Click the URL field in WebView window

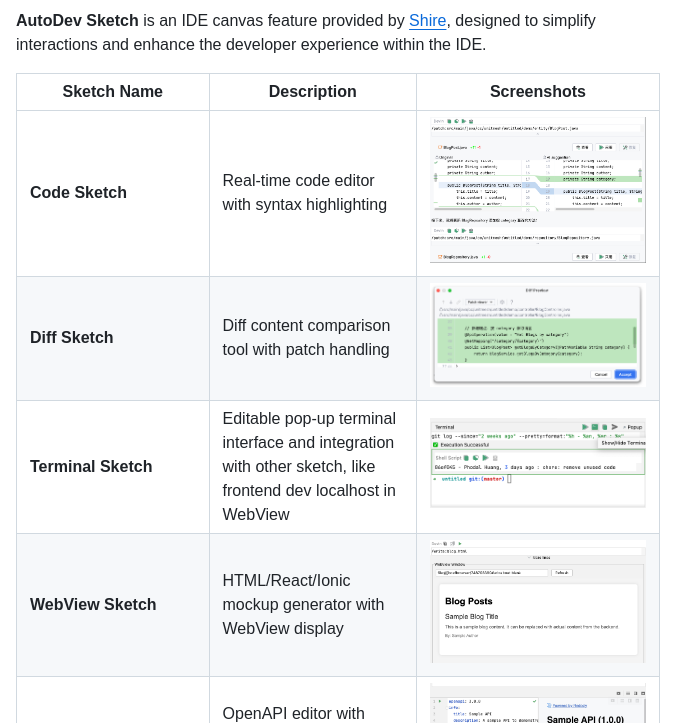492,573
